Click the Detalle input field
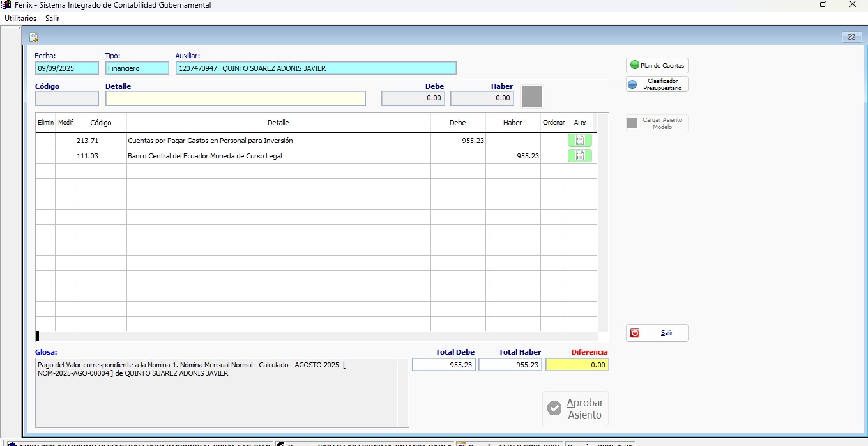Image resolution: width=868 pixels, height=446 pixels. pyautogui.click(x=235, y=98)
